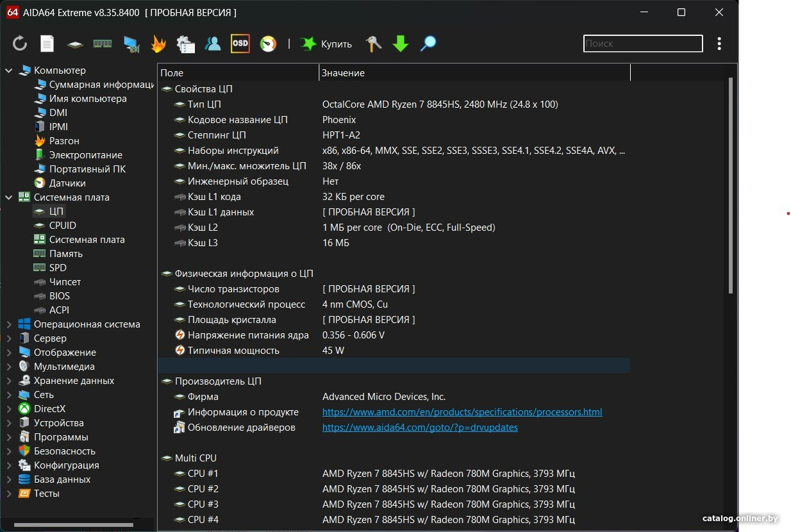Click the Refresh toolbar icon
Viewport: 791px width, 532px height.
pyautogui.click(x=20, y=44)
